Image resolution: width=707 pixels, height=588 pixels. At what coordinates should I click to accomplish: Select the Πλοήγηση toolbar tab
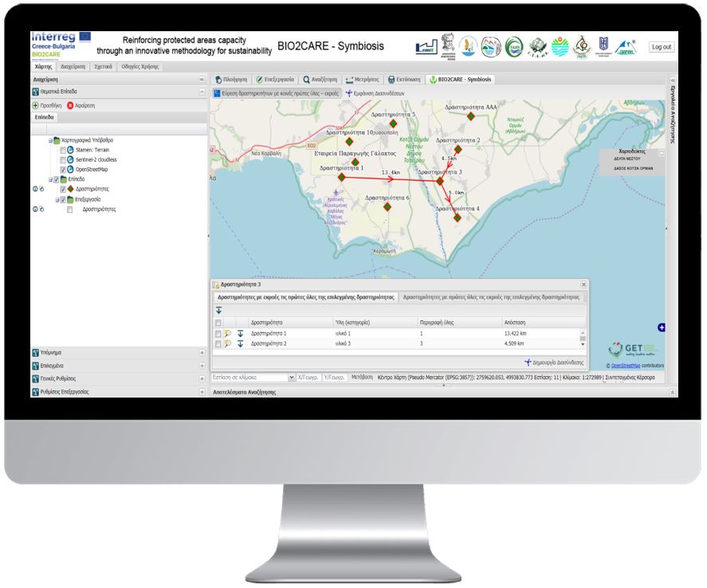coord(231,80)
